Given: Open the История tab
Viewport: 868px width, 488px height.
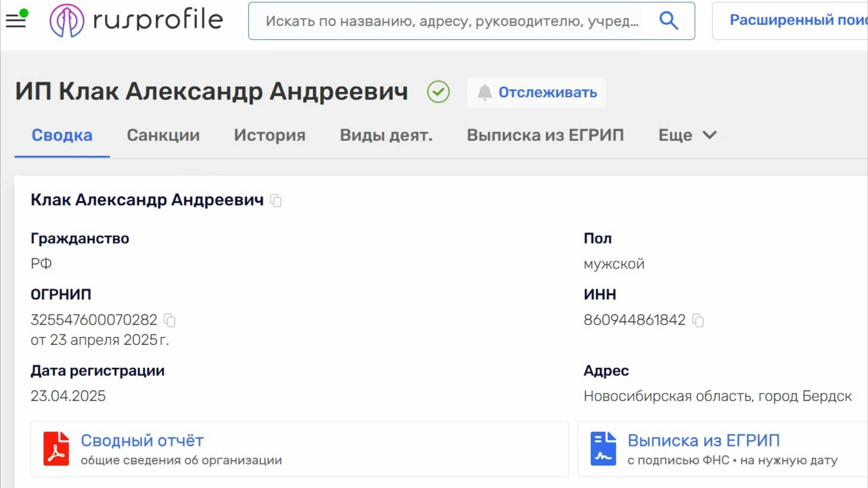Looking at the screenshot, I should 269,135.
